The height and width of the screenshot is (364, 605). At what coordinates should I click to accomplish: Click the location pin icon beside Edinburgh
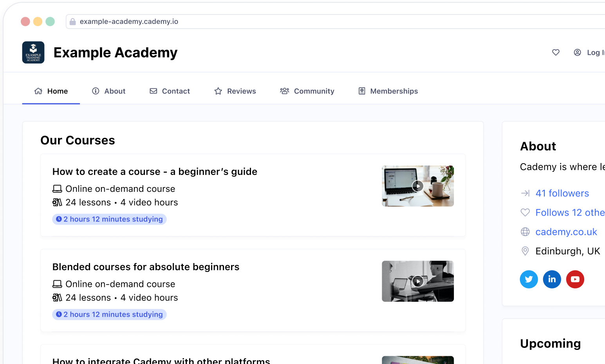pos(525,251)
